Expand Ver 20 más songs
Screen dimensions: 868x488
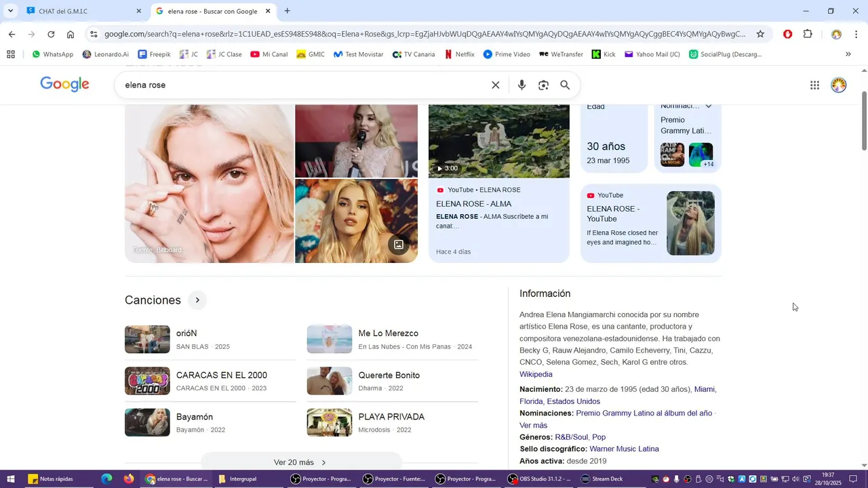pyautogui.click(x=301, y=462)
